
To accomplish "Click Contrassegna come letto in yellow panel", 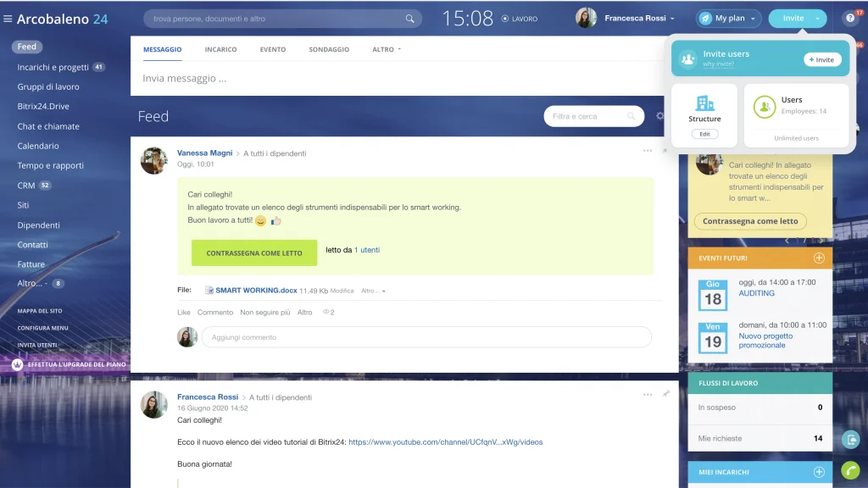I will tap(750, 221).
